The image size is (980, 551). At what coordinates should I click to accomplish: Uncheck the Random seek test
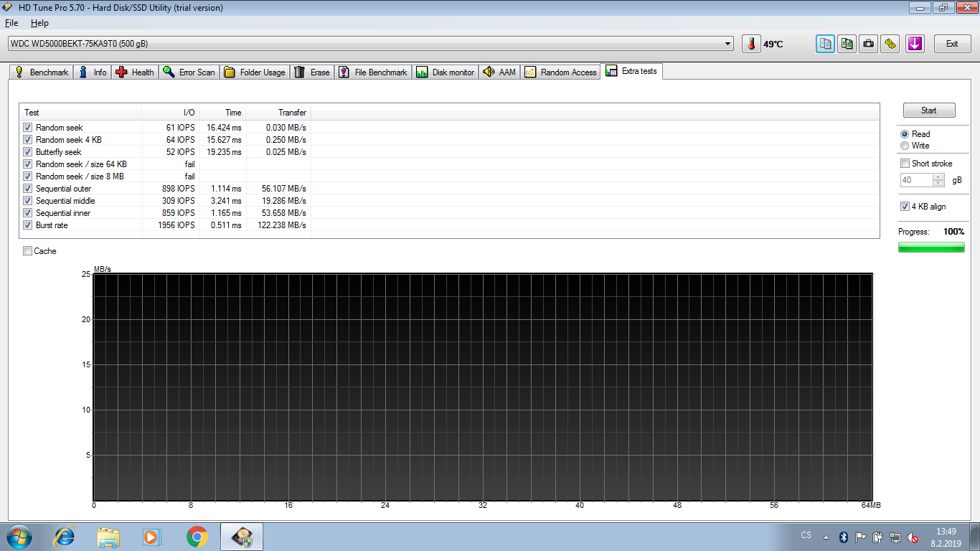[x=28, y=128]
